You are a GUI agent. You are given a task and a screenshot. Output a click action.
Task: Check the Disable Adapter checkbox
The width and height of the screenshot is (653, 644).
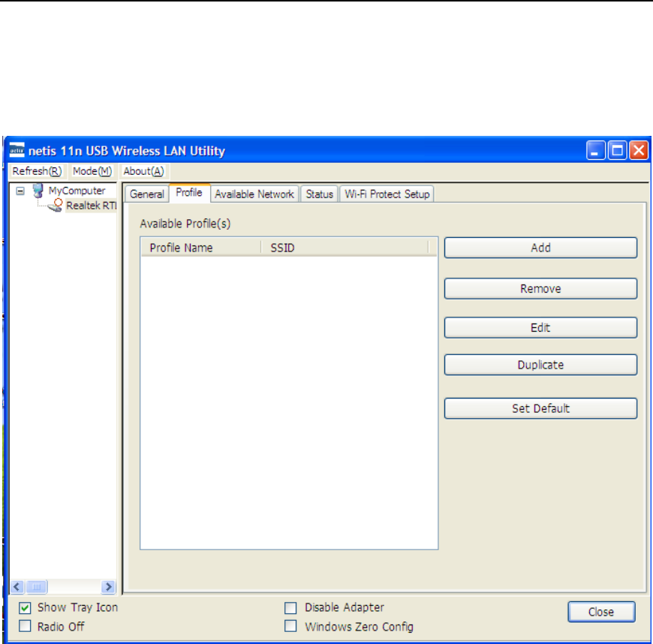point(290,608)
